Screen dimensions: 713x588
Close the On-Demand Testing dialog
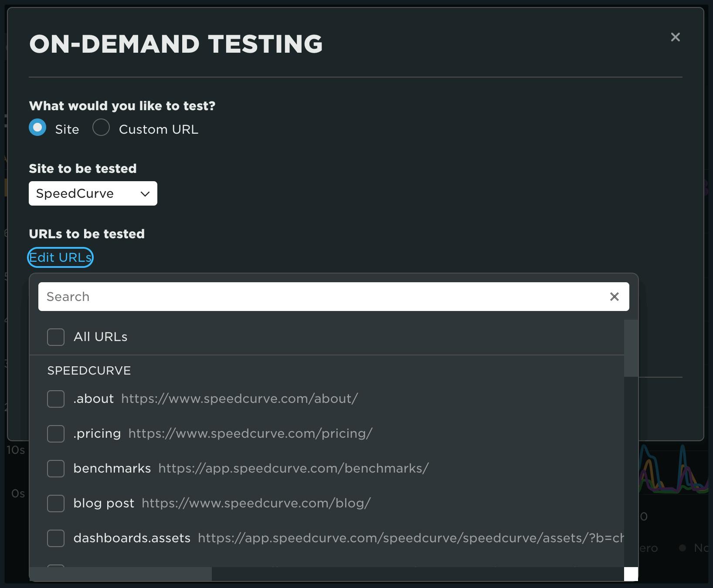676,37
